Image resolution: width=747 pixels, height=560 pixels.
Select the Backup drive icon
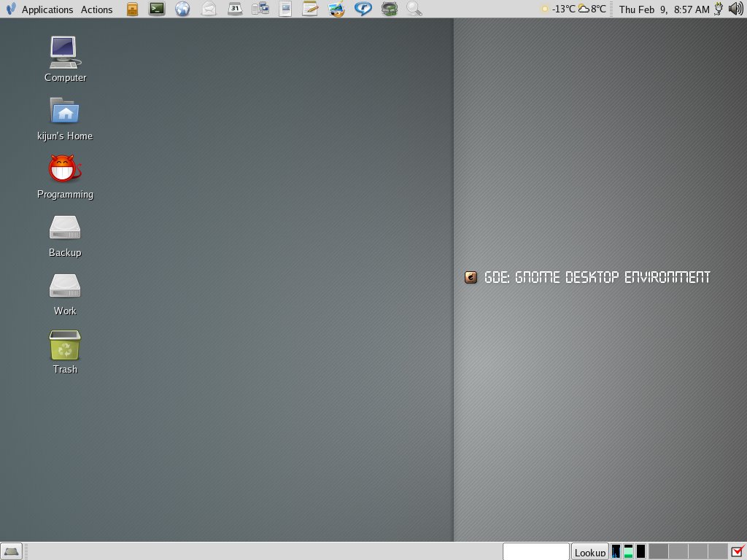65,227
